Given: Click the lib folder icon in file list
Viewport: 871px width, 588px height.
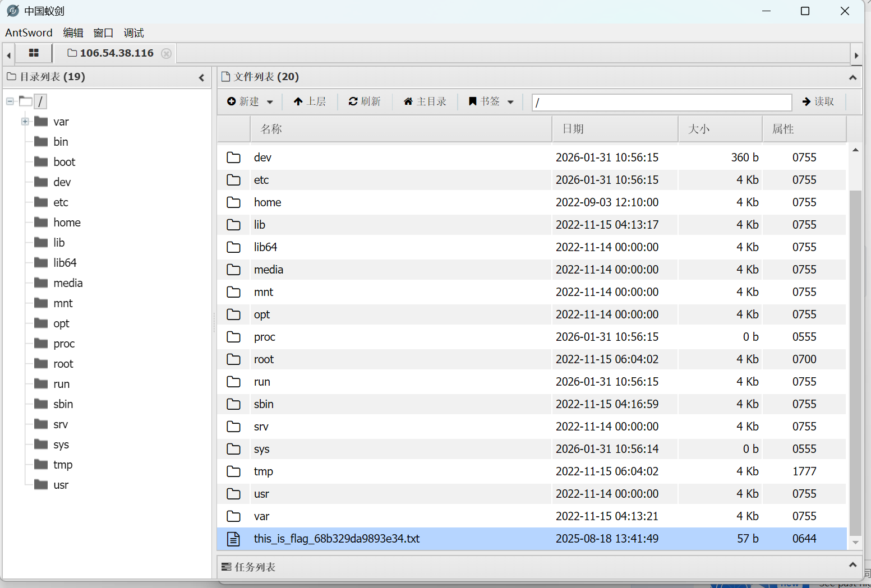Looking at the screenshot, I should click(233, 225).
